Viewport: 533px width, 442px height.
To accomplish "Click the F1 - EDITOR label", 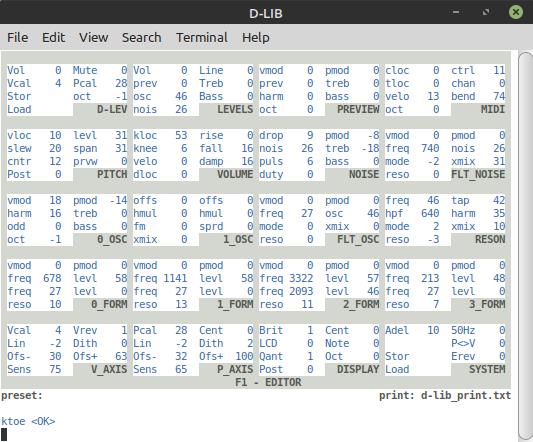I will [x=268, y=382].
